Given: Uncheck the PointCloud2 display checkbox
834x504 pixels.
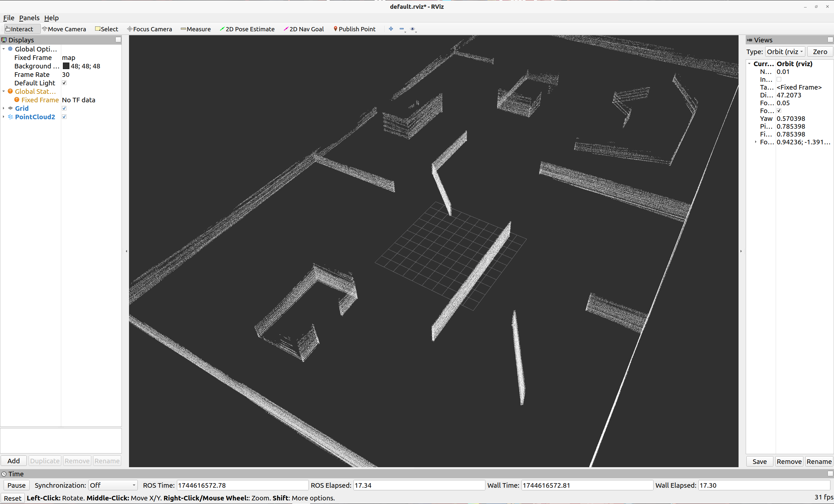Looking at the screenshot, I should pos(64,117).
